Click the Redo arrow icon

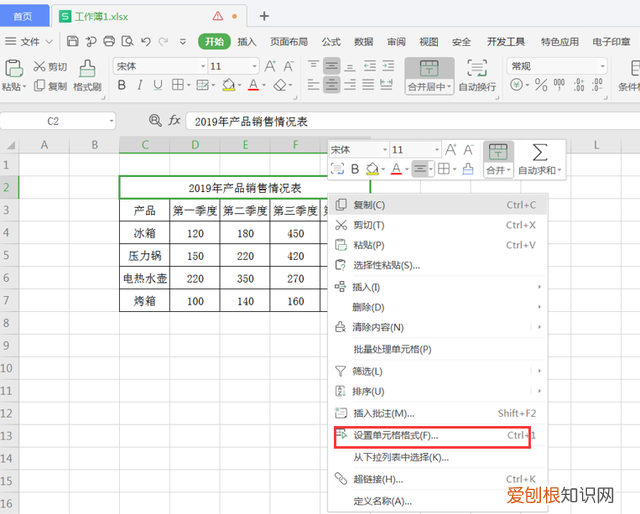pos(164,41)
